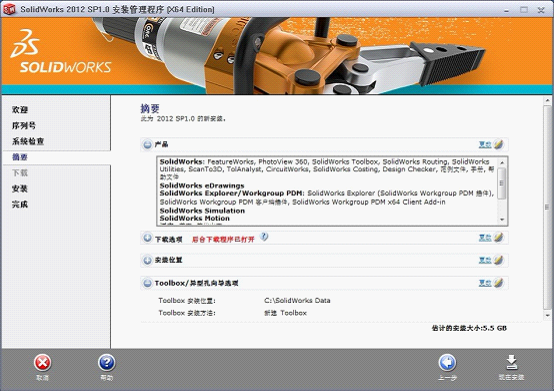
Task: Click SolidWorks Explorer/Workgroup PDM entry
Action: point(231,193)
